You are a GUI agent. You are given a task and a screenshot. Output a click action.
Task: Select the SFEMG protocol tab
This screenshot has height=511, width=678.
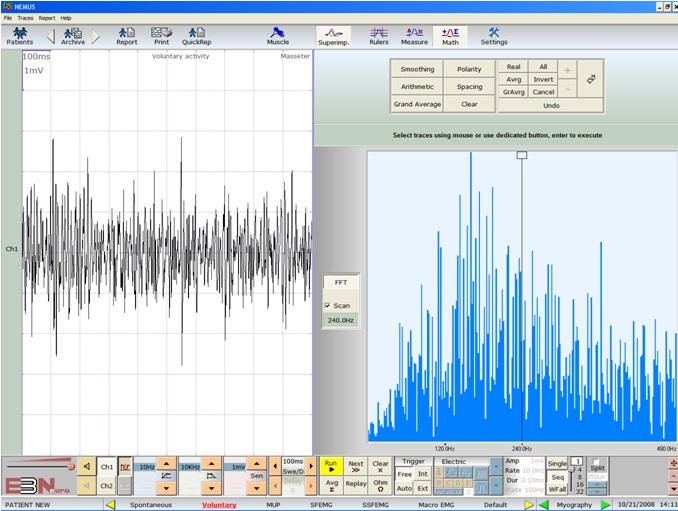click(320, 505)
